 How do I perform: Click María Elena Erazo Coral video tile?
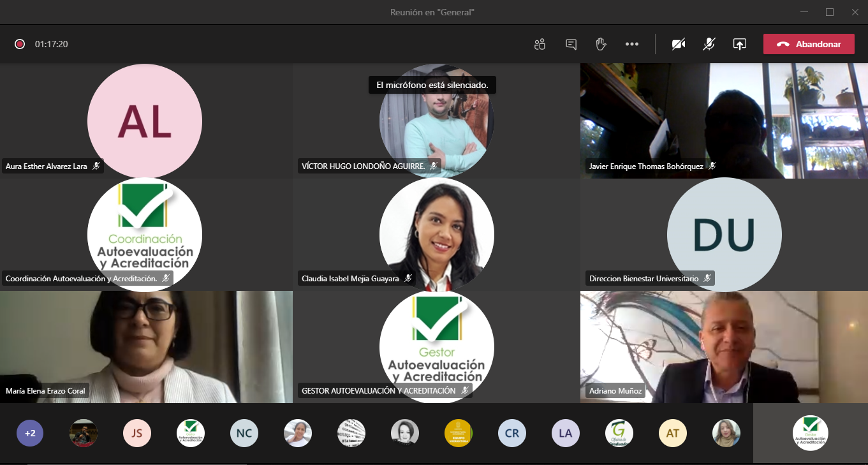coord(146,347)
